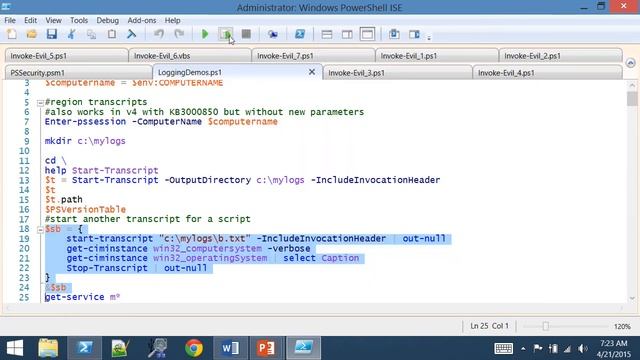Run Script with green play icon
This screenshot has height=360, width=640.
coord(205,34)
